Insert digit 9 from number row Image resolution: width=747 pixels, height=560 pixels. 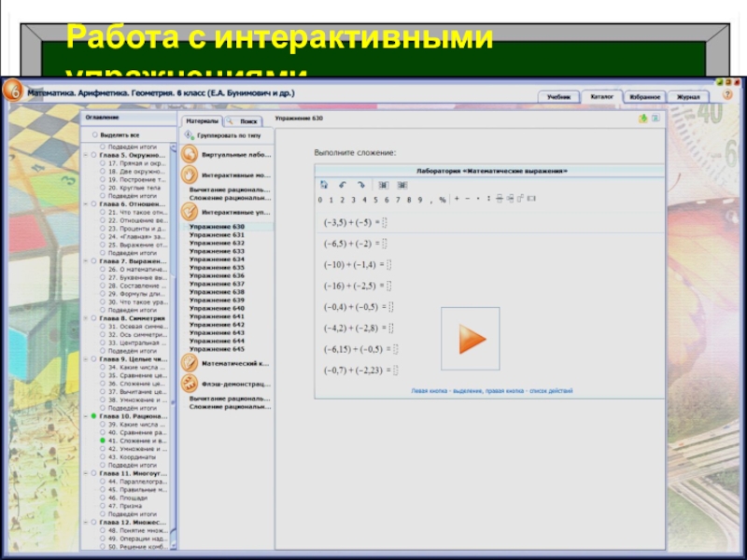419,200
